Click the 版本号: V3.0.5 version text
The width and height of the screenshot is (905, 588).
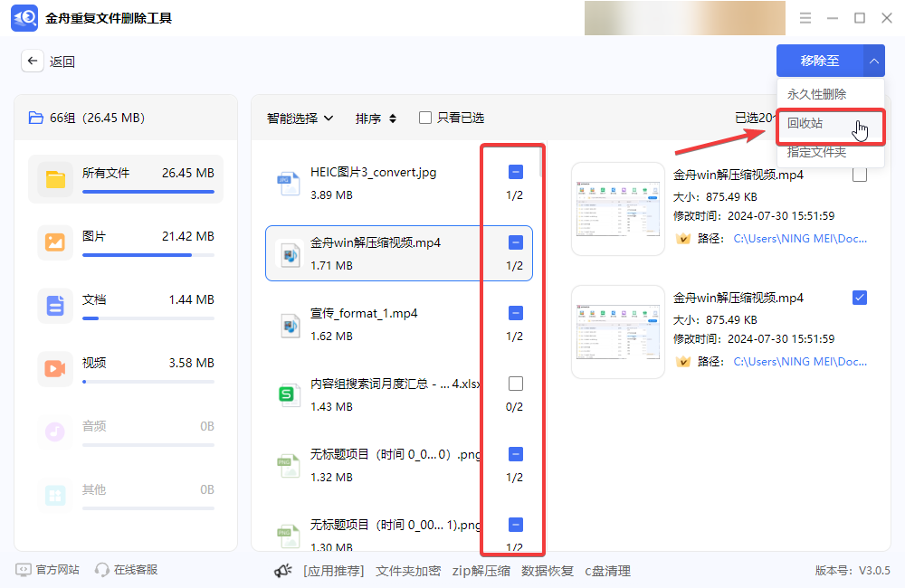click(853, 570)
